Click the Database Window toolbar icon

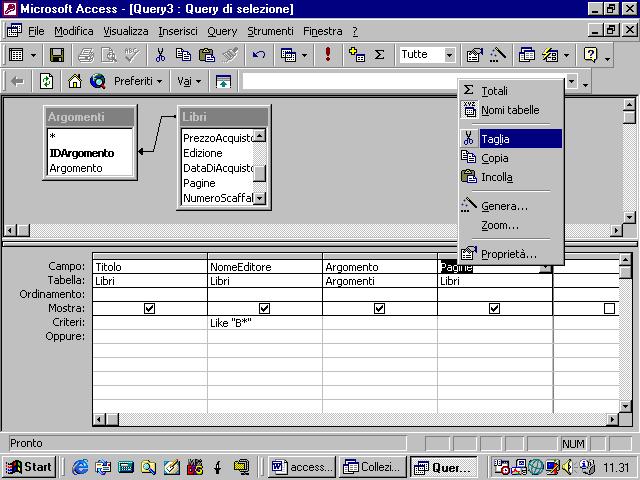(x=527, y=55)
